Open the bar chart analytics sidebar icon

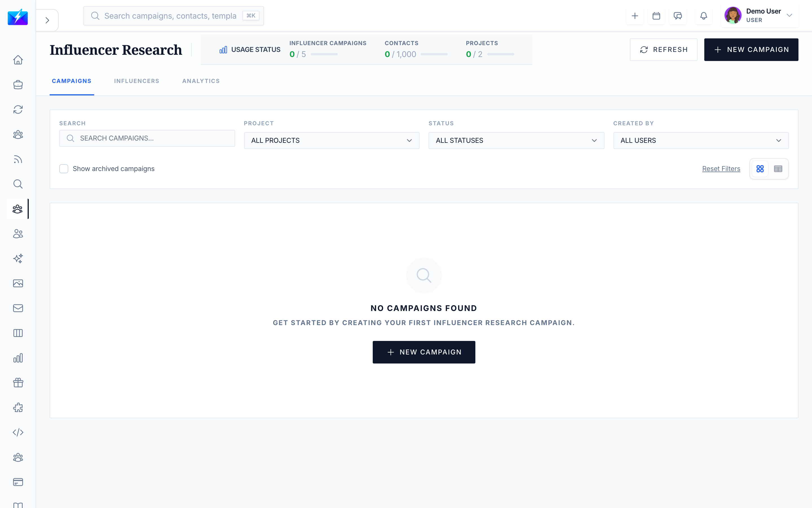18,358
